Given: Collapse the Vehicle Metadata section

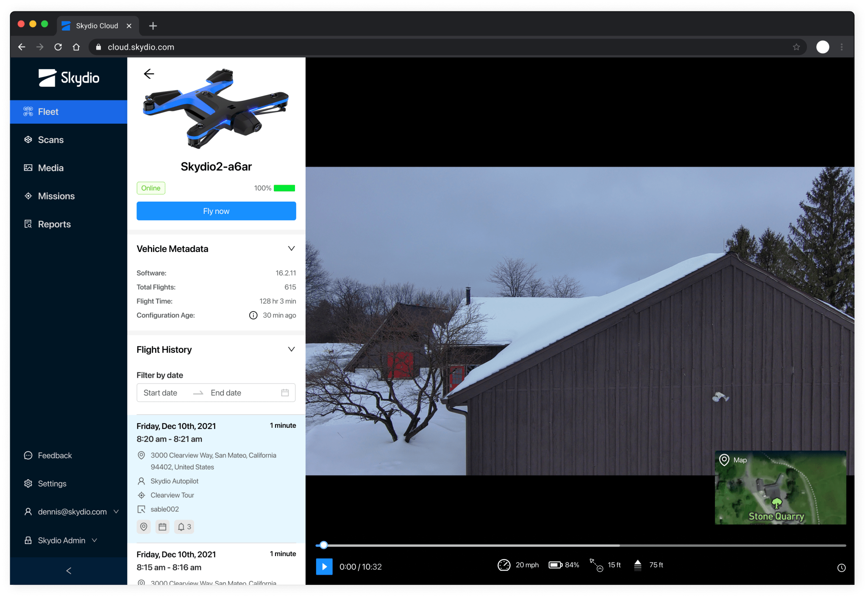Looking at the screenshot, I should coord(291,249).
